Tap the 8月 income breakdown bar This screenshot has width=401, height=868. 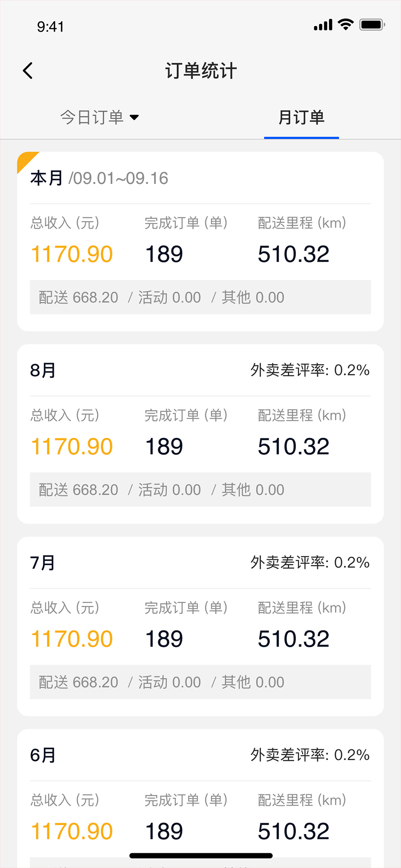point(200,490)
